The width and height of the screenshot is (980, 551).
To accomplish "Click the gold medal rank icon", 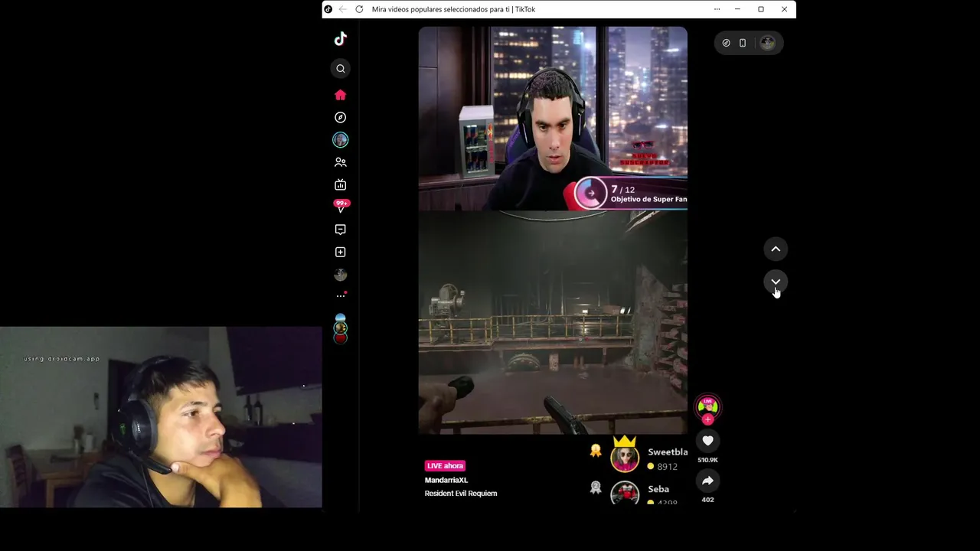I will click(x=596, y=452).
